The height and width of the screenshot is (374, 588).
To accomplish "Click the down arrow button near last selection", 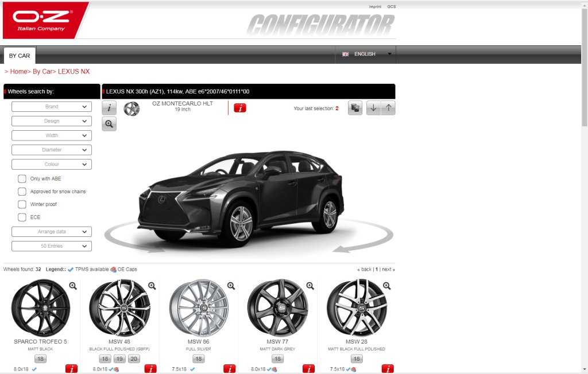I will (373, 108).
